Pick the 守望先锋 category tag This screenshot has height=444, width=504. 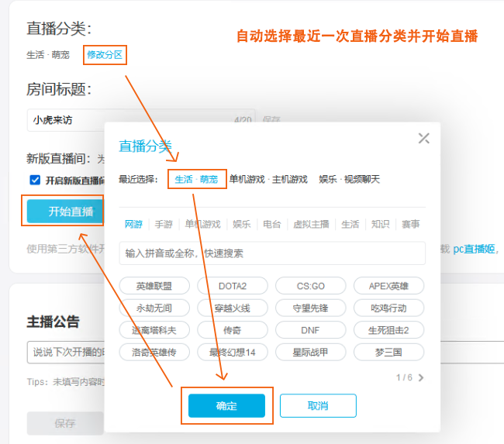pos(310,308)
